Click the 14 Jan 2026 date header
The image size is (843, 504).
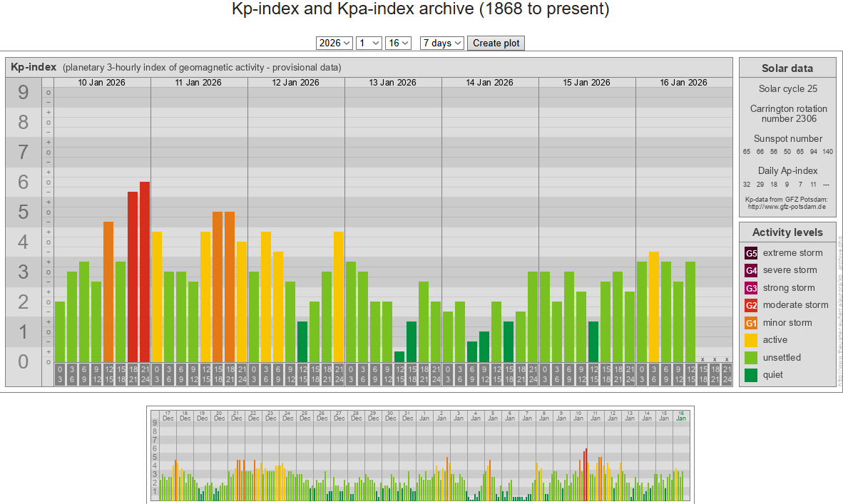(x=490, y=82)
